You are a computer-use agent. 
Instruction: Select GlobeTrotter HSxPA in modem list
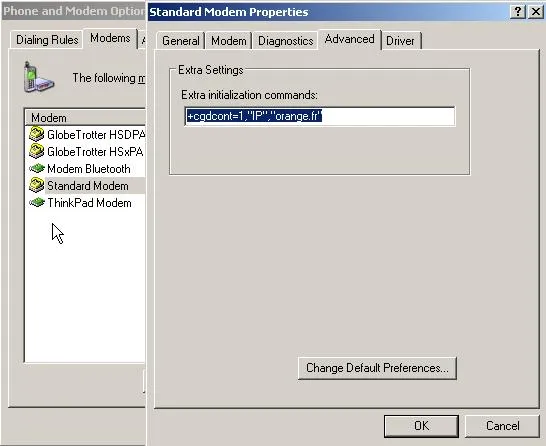tap(95, 151)
